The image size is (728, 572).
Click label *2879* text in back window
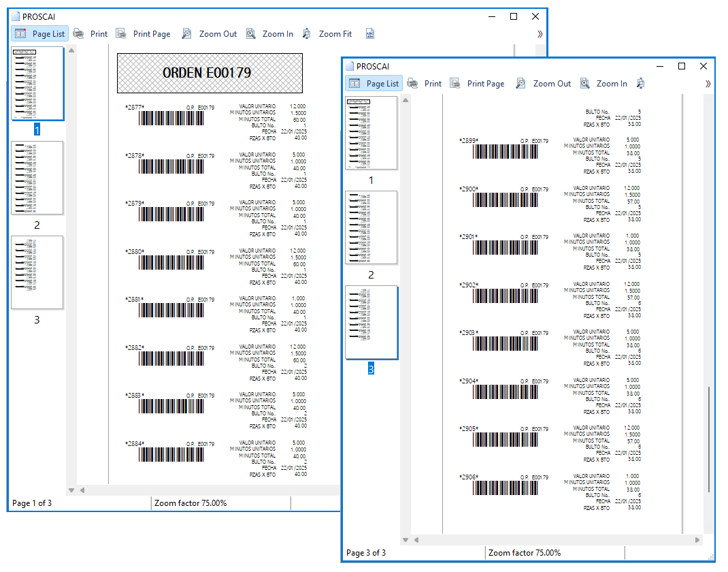pyautogui.click(x=135, y=204)
